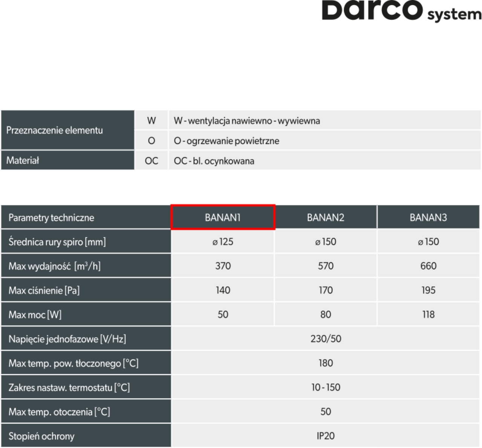The image size is (482, 448).
Task: Click the 180 temperature value
Action: coord(326,363)
